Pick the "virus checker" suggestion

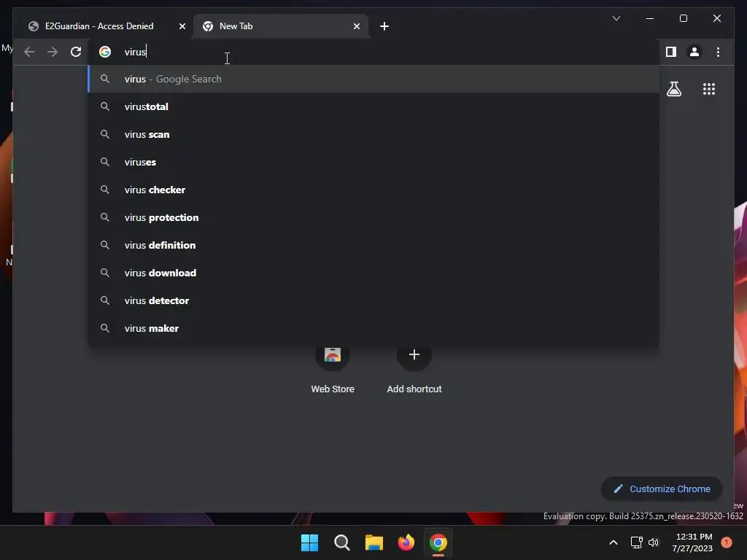[374, 190]
